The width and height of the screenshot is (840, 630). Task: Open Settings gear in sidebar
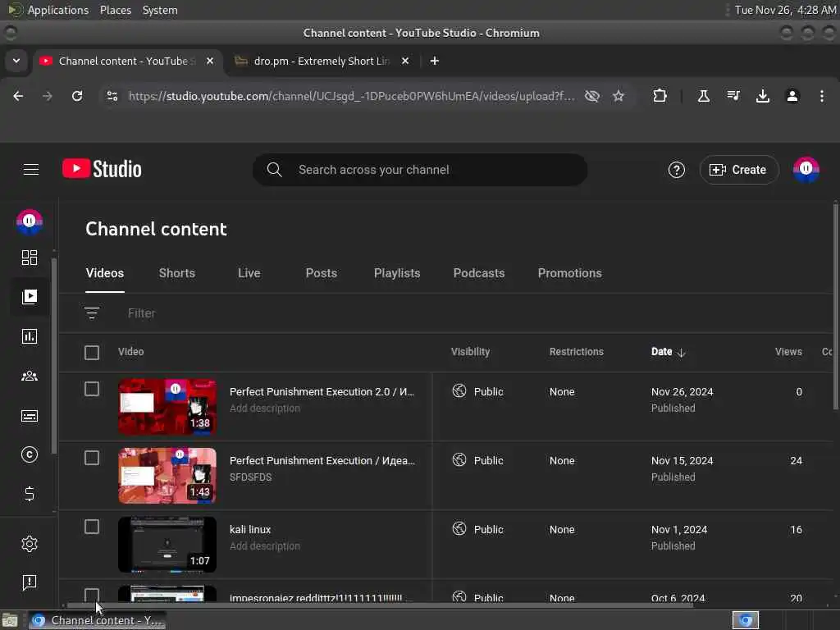click(x=30, y=544)
